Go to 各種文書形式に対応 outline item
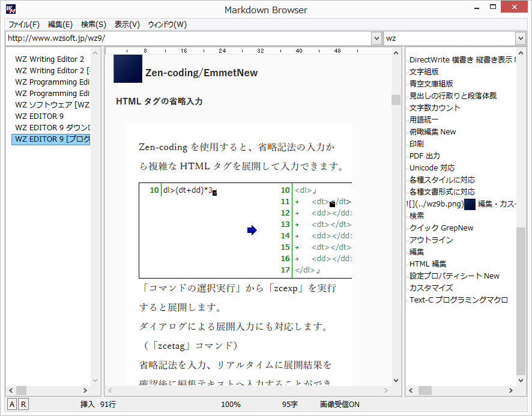The width and height of the screenshot is (532, 416). pos(442,192)
